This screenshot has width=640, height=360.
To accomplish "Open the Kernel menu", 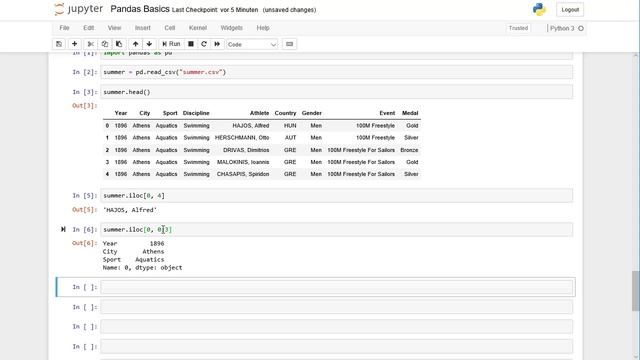I will click(198, 28).
